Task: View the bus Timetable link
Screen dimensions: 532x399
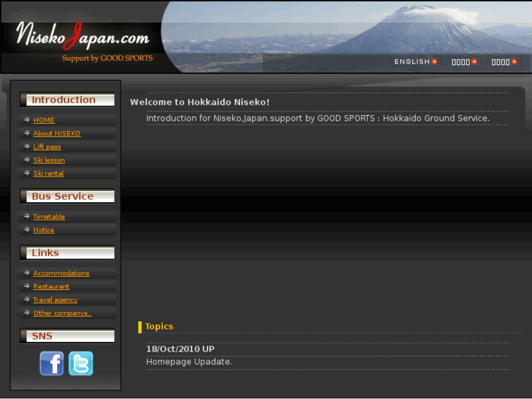Action: [49, 216]
